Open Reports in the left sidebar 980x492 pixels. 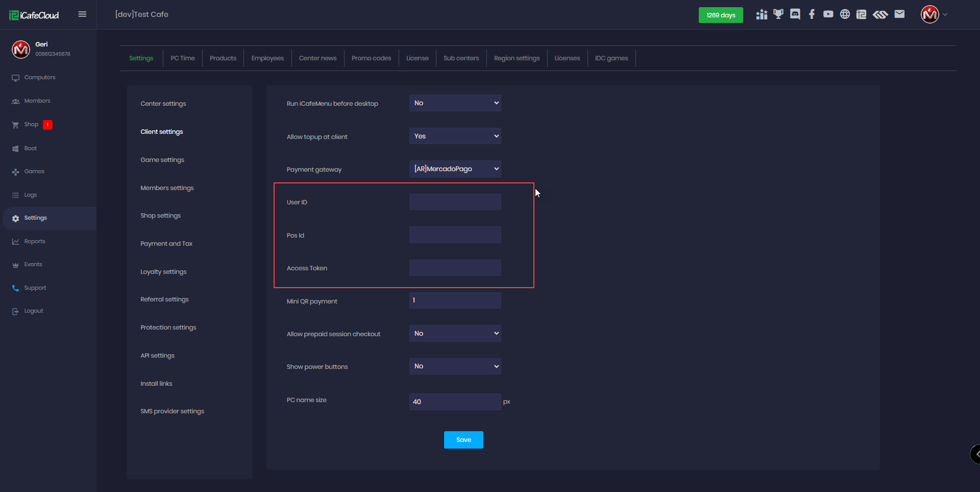35,242
